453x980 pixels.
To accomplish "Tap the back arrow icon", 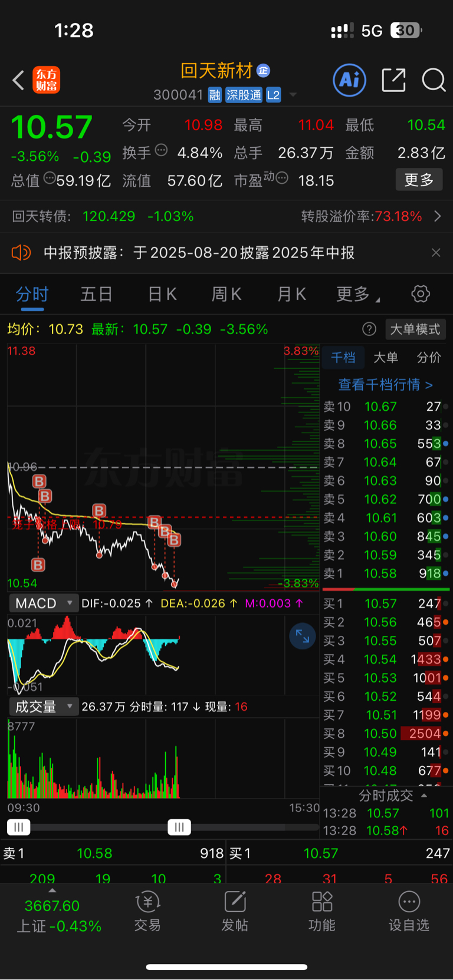I will click(x=18, y=80).
